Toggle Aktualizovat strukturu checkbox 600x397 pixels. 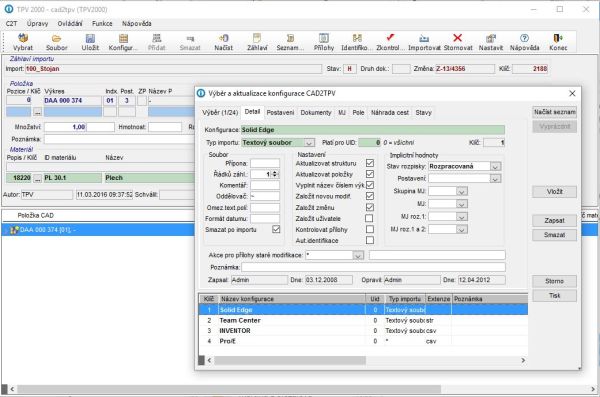point(370,163)
